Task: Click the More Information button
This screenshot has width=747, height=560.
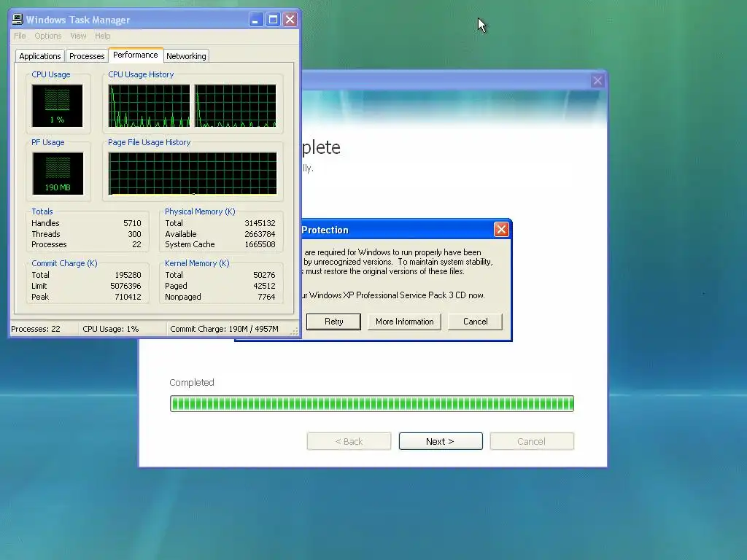Action: [x=404, y=322]
